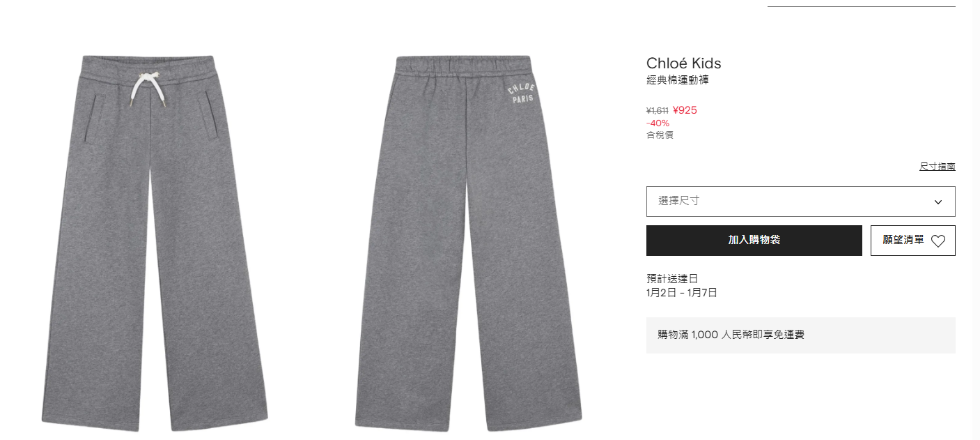This screenshot has width=980, height=440.
Task: Add the item with the 加入購物袋 button
Action: [x=754, y=241]
